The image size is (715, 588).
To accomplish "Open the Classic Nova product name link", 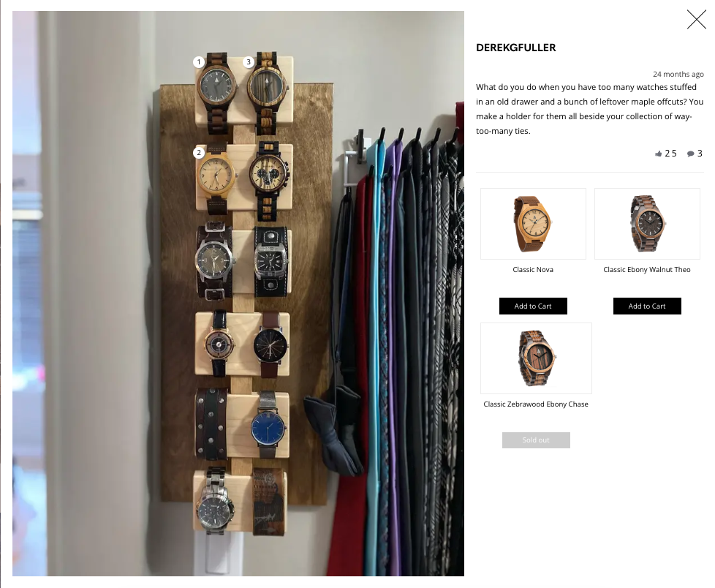I will pyautogui.click(x=533, y=270).
